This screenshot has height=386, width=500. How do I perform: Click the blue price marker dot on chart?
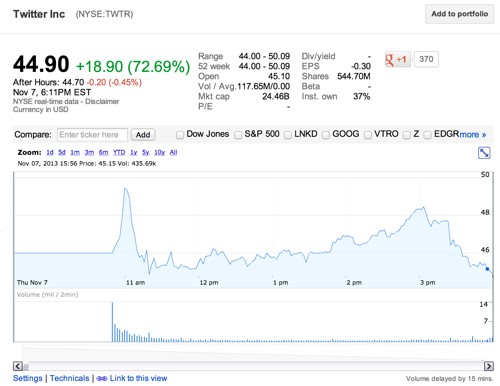click(x=487, y=269)
